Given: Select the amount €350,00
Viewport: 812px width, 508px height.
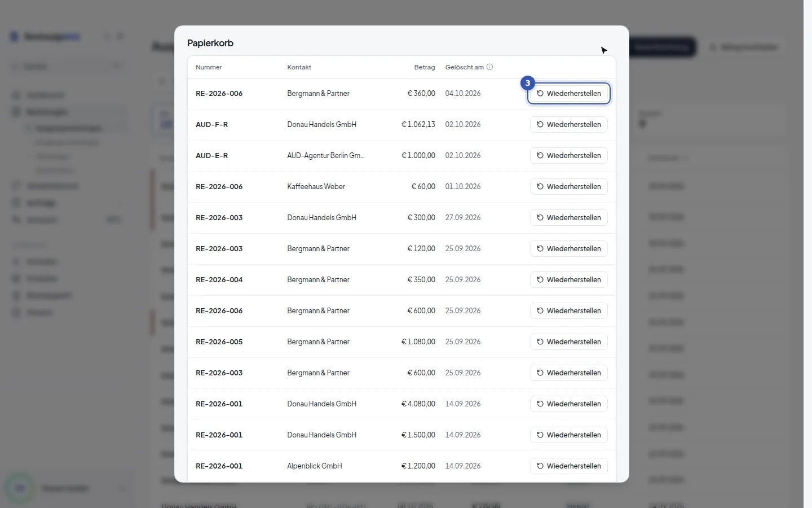Looking at the screenshot, I should (421, 280).
